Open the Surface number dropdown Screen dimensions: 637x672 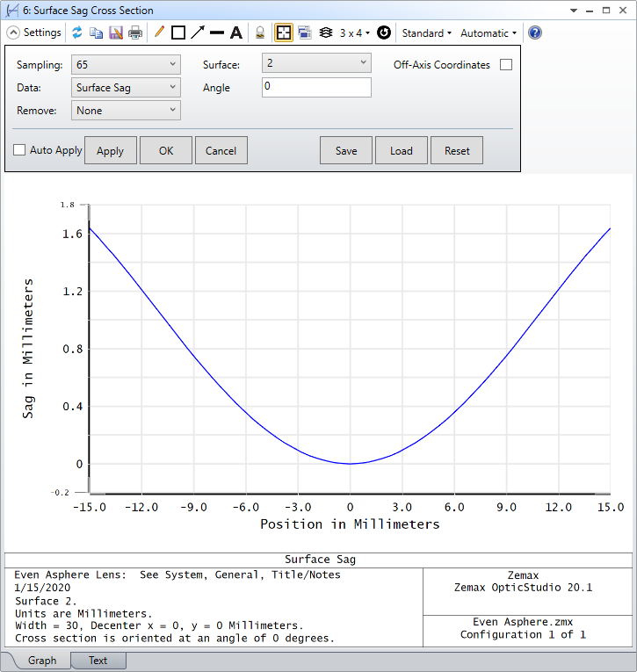click(x=316, y=63)
